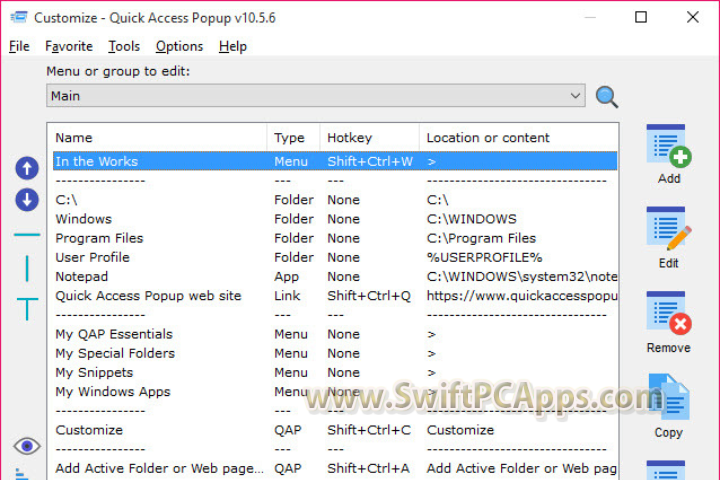Select the In the Works row
Image resolution: width=720 pixels, height=480 pixels.
(x=335, y=161)
